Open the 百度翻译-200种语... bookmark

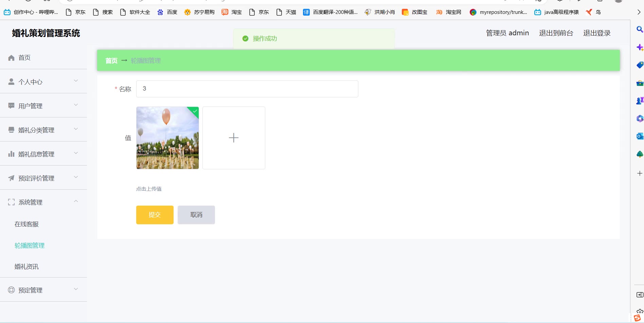[330, 12]
